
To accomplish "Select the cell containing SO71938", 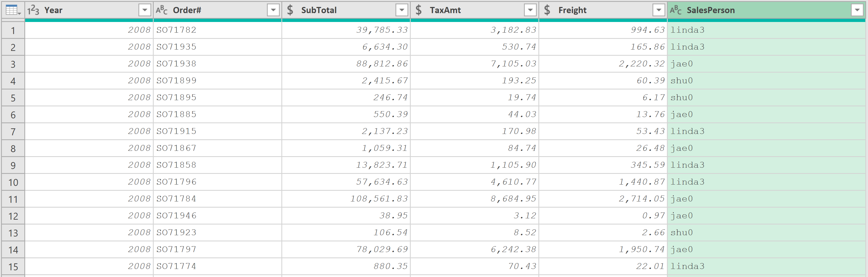I will click(x=218, y=64).
